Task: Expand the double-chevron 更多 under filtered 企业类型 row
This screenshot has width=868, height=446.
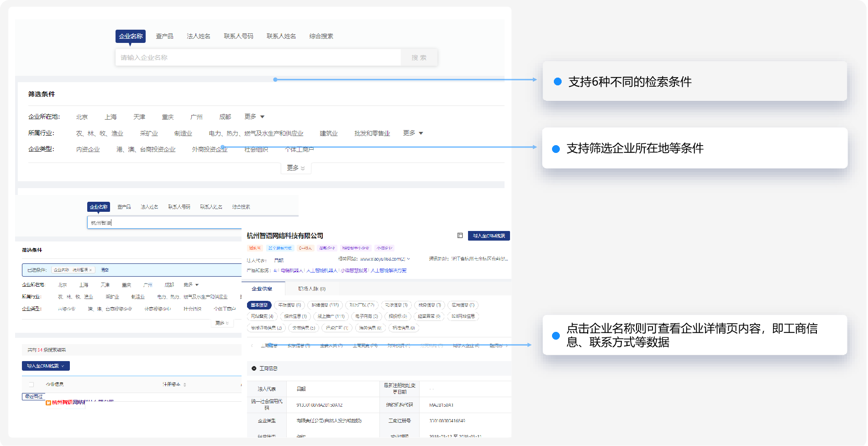Action: click(222, 323)
